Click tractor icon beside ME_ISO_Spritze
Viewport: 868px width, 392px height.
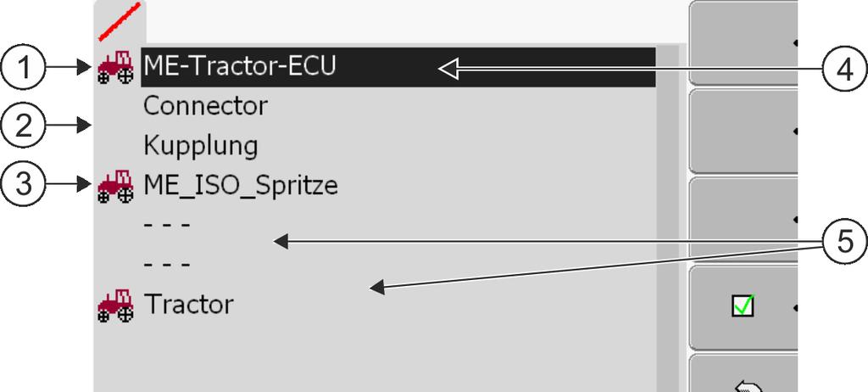point(115,187)
